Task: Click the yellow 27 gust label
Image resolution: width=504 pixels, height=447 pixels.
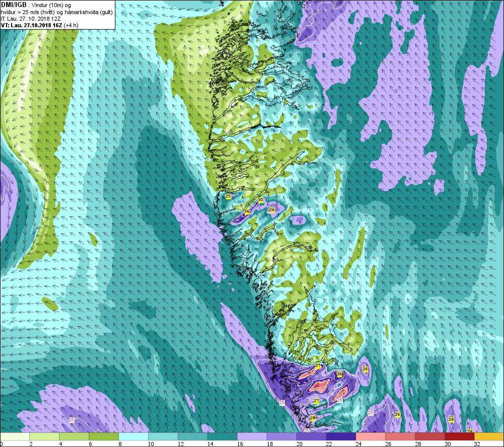Action: pyautogui.click(x=317, y=401)
